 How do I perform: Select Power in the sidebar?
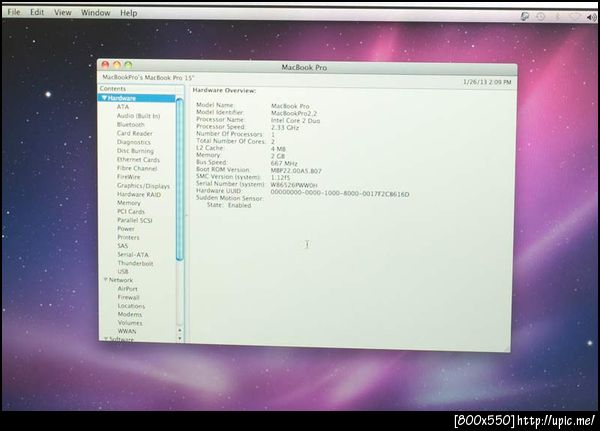pyautogui.click(x=126, y=229)
